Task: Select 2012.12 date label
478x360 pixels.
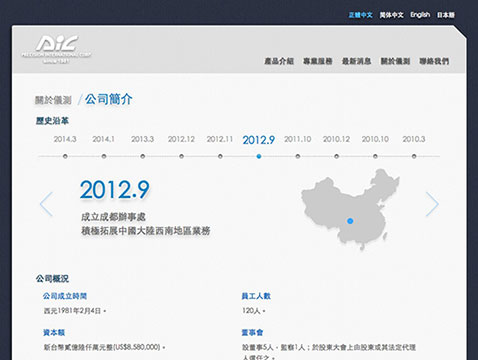Action: click(x=181, y=139)
